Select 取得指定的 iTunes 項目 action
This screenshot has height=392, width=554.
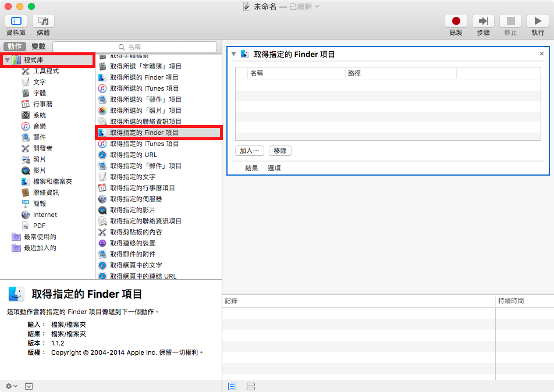[158, 144]
